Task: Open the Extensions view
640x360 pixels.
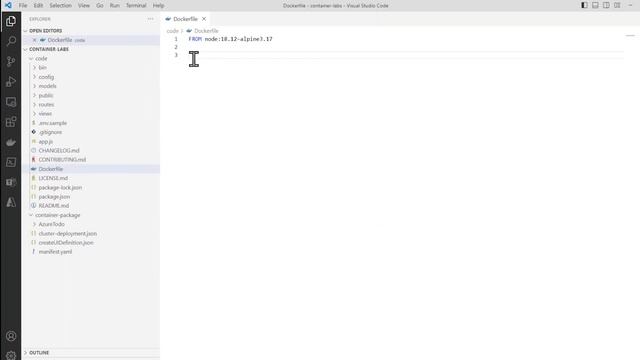Action: click(x=11, y=122)
